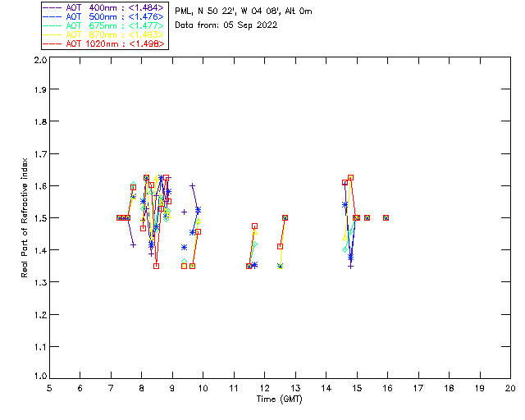This screenshot has height=420, width=525.
Task: Click the green dashed line sample in legend
Action: [52, 25]
